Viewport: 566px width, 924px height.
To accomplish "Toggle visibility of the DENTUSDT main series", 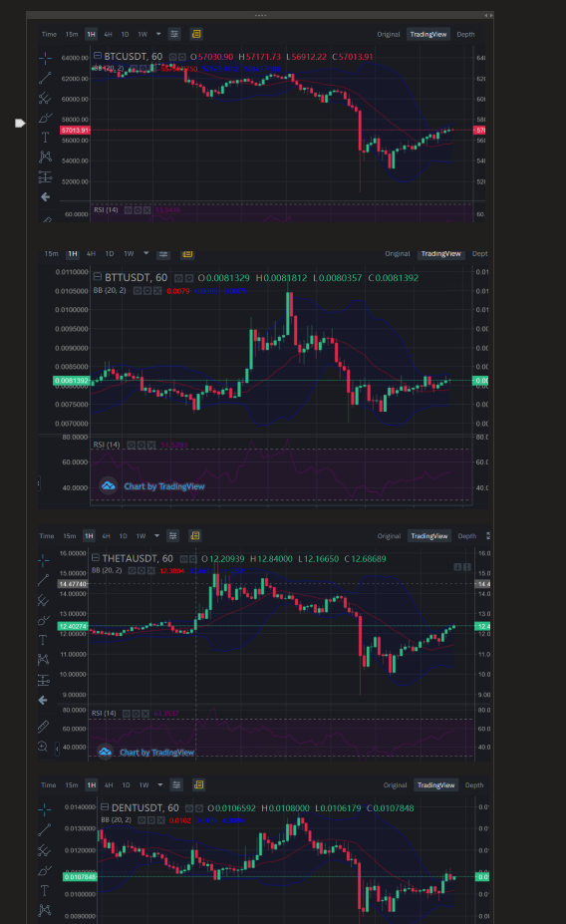I will click(189, 808).
